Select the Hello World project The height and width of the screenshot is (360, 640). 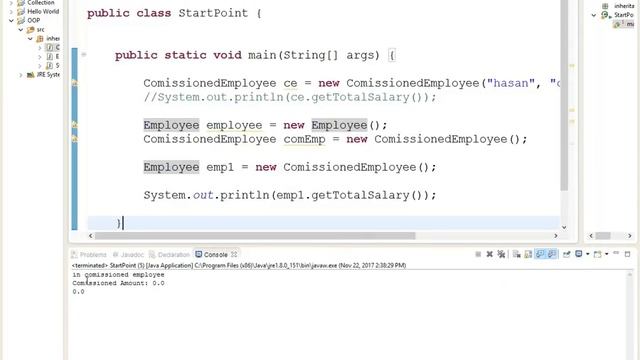point(38,11)
